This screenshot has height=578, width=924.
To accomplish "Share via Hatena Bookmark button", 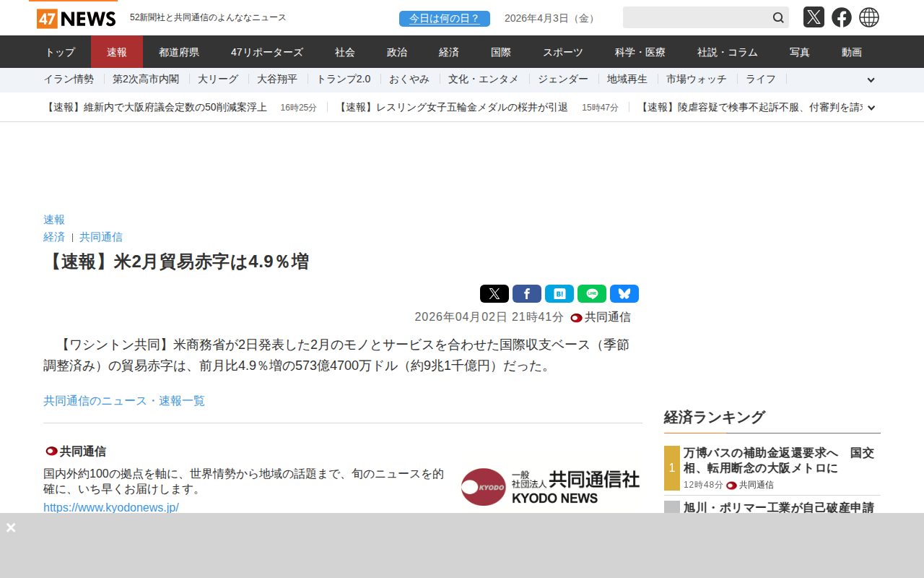I will [559, 293].
